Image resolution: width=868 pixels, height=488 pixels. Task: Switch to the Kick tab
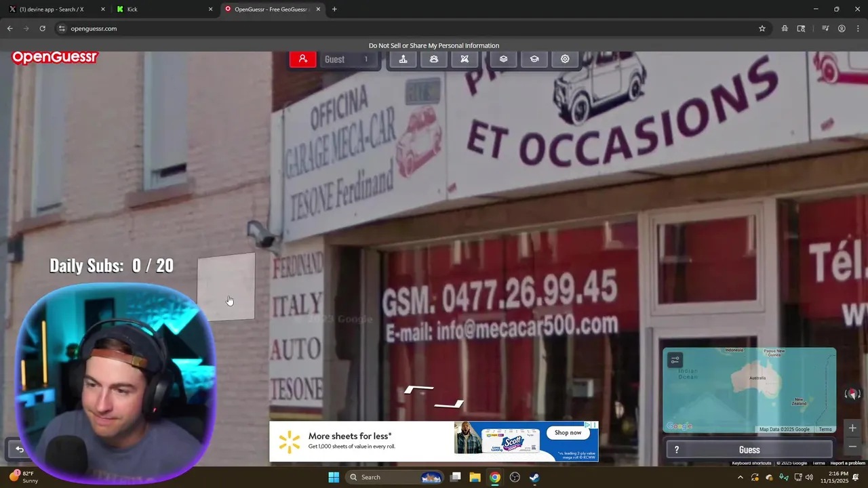pos(163,9)
